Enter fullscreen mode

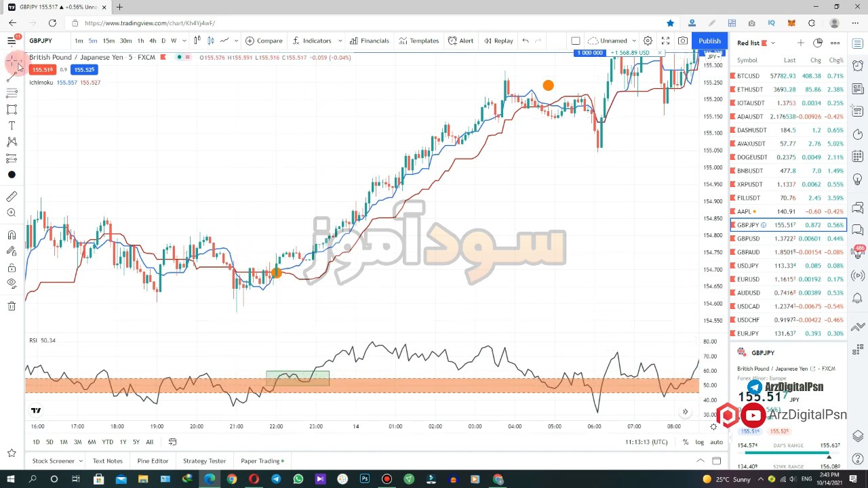click(665, 41)
